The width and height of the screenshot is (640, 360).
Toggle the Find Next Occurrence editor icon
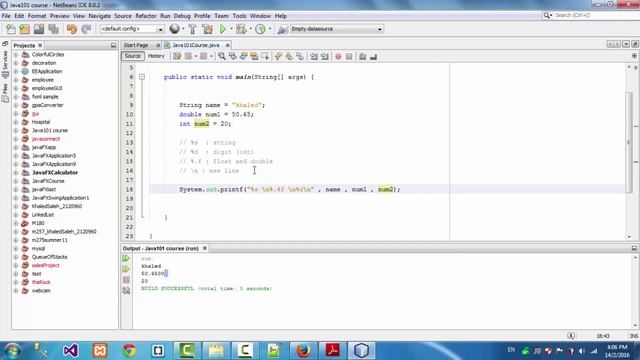click(x=243, y=56)
